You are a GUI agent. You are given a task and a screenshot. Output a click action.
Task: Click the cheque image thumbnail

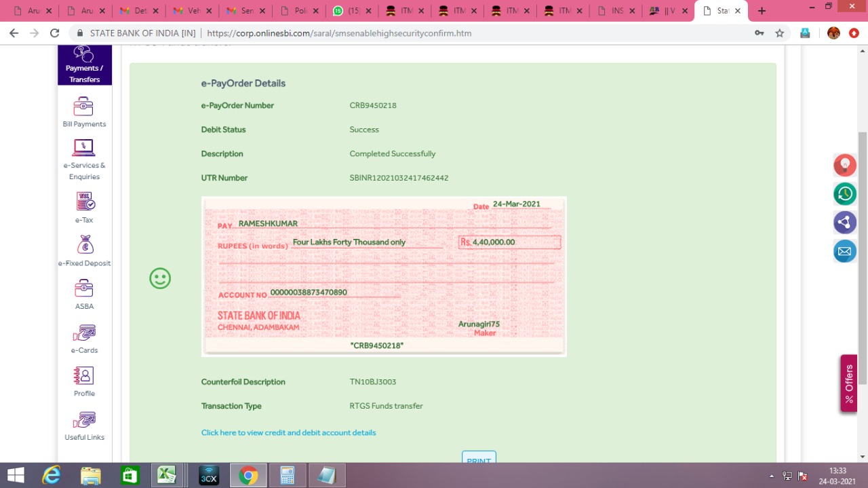click(x=384, y=276)
